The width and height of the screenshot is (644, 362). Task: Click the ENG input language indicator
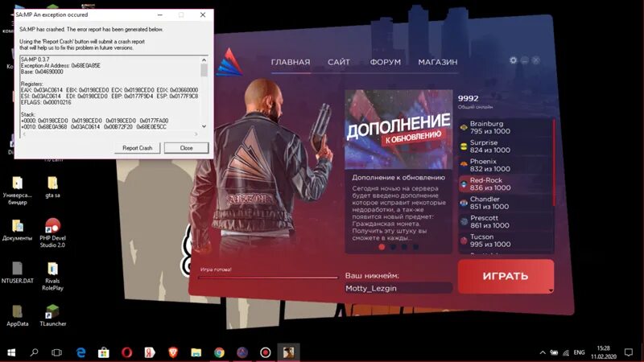click(x=579, y=352)
